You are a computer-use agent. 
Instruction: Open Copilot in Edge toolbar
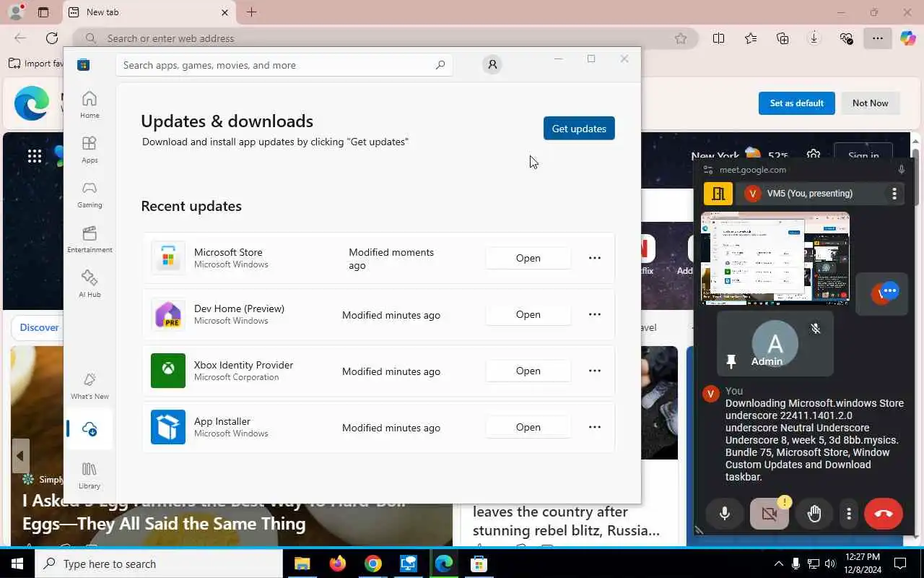[x=908, y=38]
